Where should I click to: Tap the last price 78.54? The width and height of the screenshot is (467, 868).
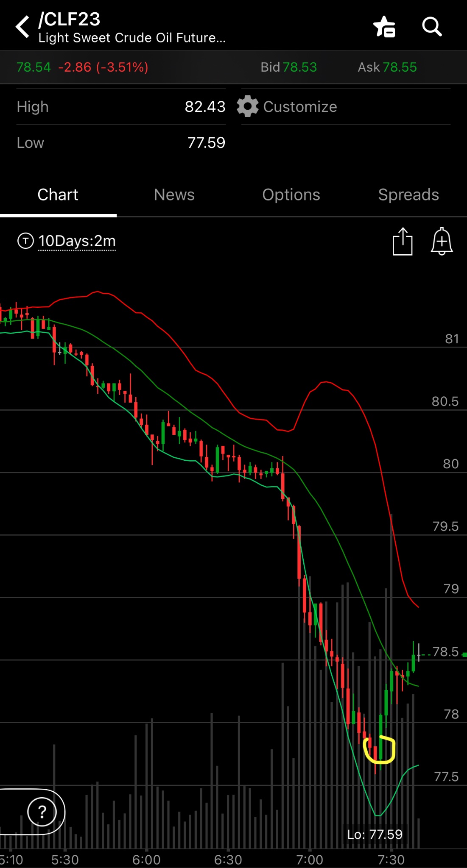click(34, 67)
